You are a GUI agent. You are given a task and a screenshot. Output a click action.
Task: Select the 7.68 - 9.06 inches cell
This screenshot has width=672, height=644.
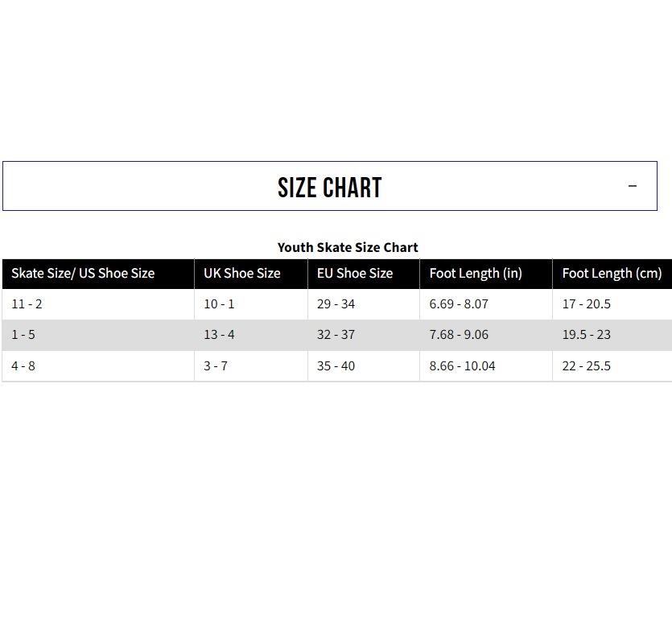459,335
